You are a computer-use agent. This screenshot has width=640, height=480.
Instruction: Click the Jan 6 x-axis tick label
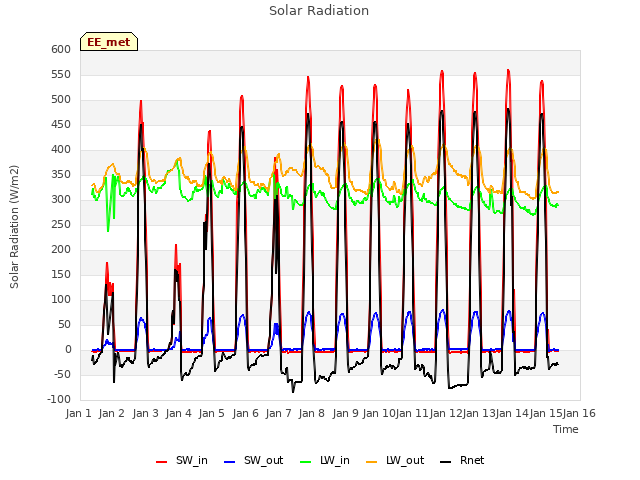246,413
